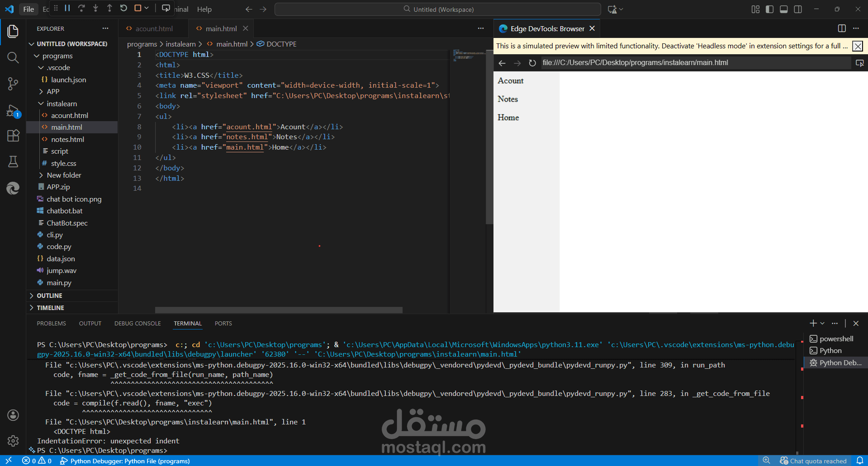Open the Accounts menu icon
Screen dimensions: 868x466
13,415
